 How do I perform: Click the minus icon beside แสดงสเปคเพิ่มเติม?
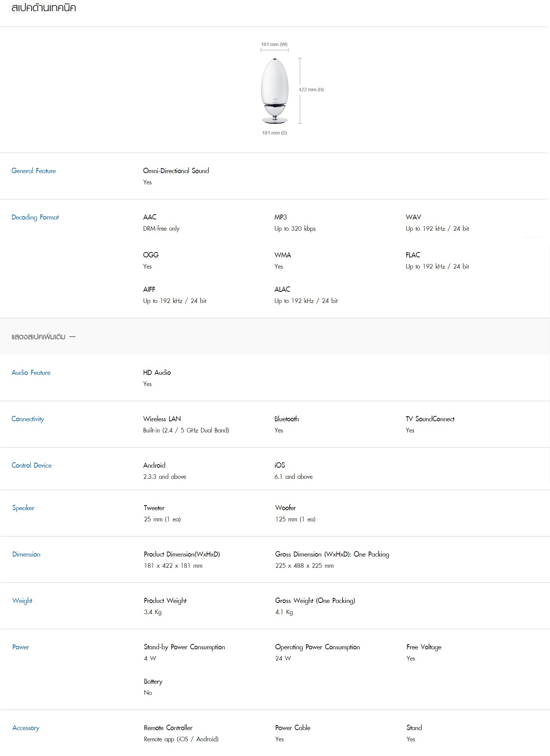[x=72, y=337]
